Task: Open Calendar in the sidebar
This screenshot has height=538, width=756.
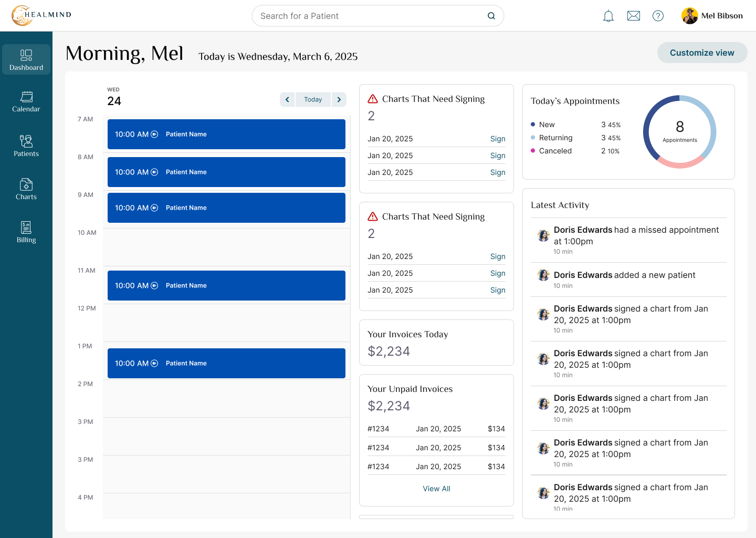Action: coord(26,101)
